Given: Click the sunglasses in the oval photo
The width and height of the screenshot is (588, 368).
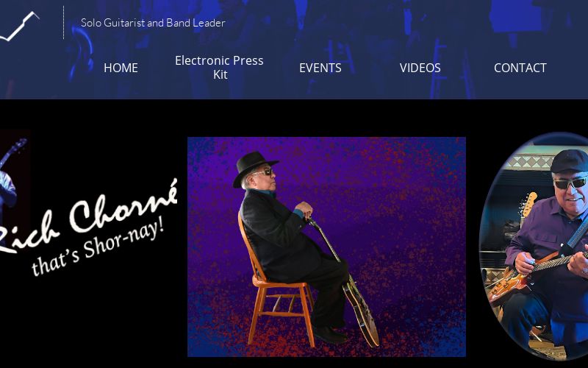Looking at the screenshot, I should point(571,183).
